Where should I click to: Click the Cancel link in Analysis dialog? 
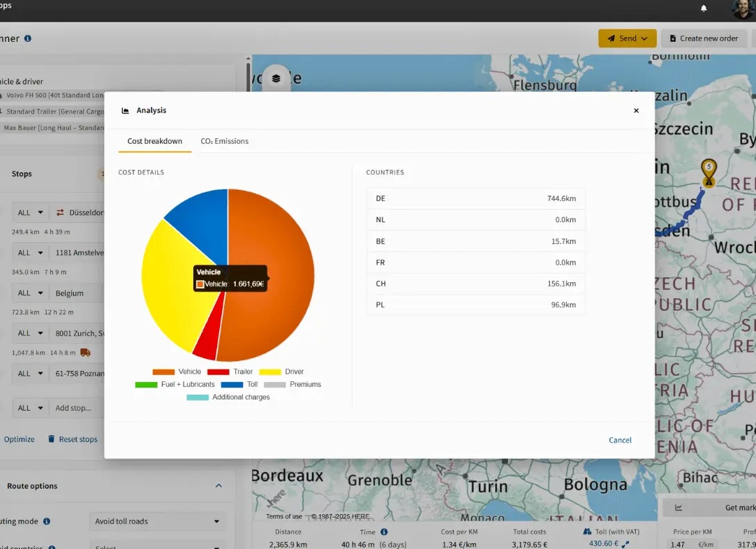click(620, 440)
